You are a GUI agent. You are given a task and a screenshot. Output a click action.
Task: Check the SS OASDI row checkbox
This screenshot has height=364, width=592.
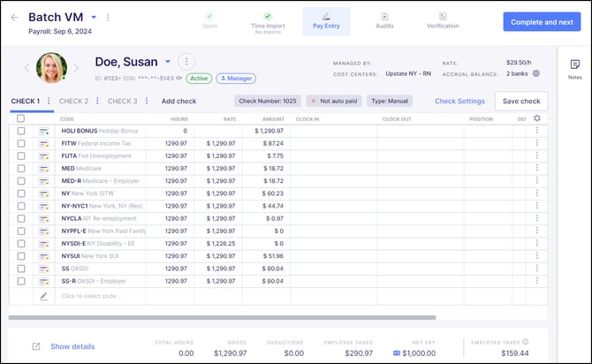click(21, 269)
